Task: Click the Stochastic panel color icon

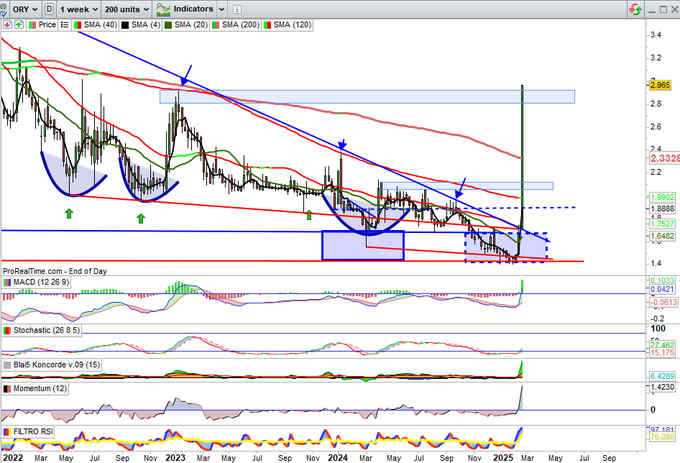Action: pyautogui.click(x=7, y=330)
